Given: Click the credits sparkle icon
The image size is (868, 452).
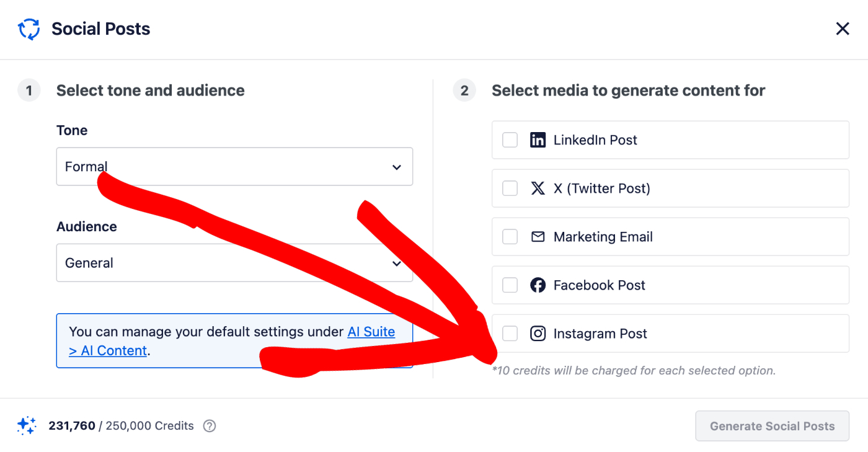Looking at the screenshot, I should pyautogui.click(x=27, y=425).
